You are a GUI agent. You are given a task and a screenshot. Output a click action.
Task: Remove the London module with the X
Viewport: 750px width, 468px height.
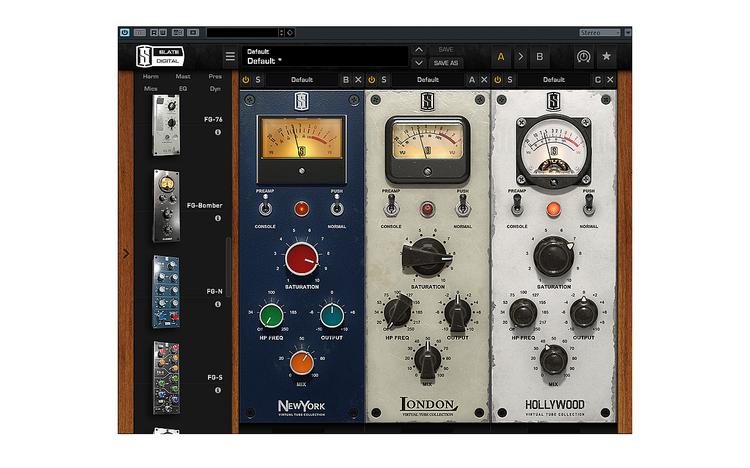484,80
